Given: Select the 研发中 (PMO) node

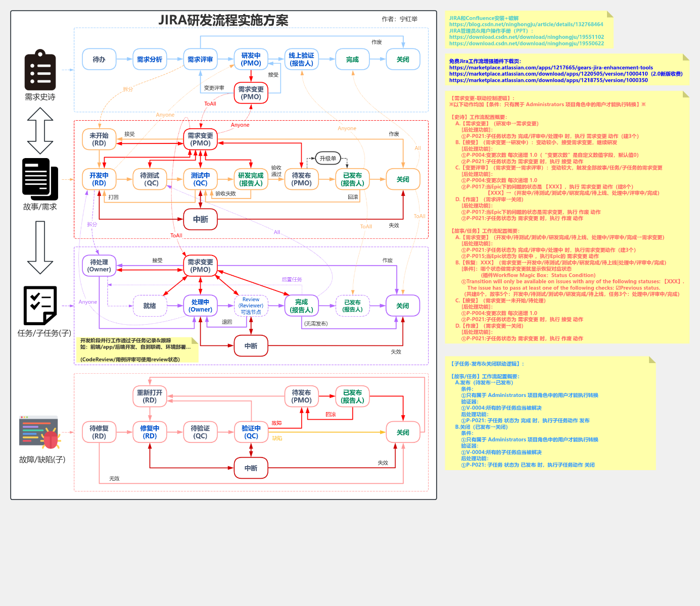Looking at the screenshot, I should [251, 60].
